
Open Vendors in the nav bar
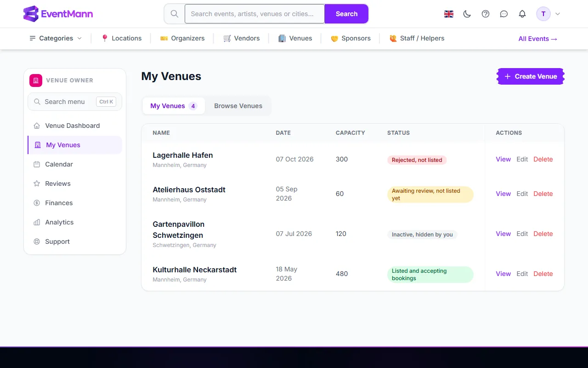[x=242, y=38]
